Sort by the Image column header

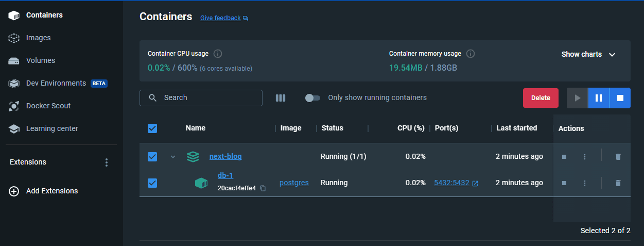click(291, 128)
